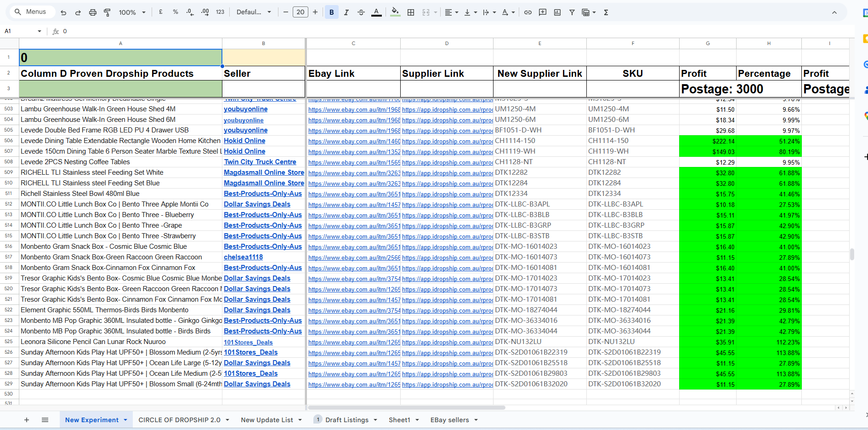Open text rotation dropdown

(x=508, y=12)
